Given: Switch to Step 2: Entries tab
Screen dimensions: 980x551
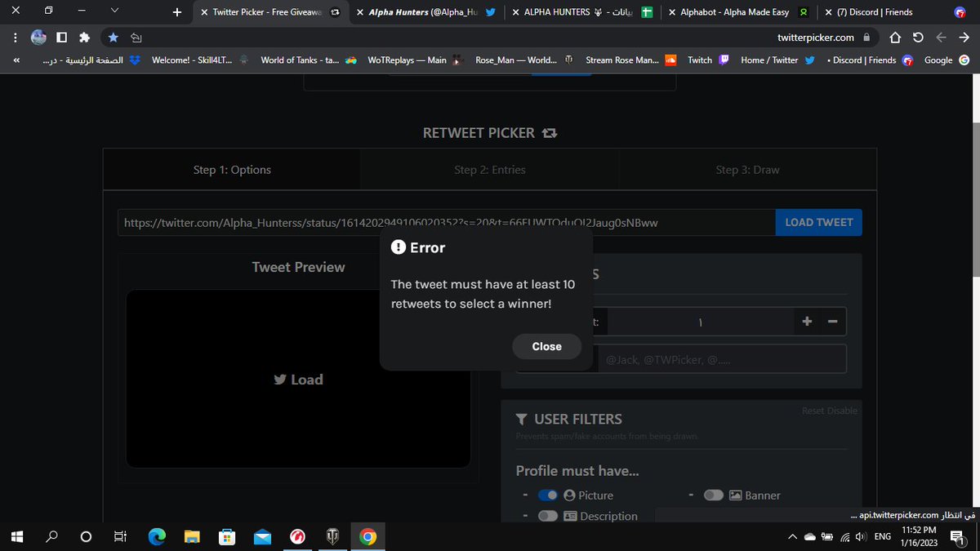Looking at the screenshot, I should coord(490,170).
